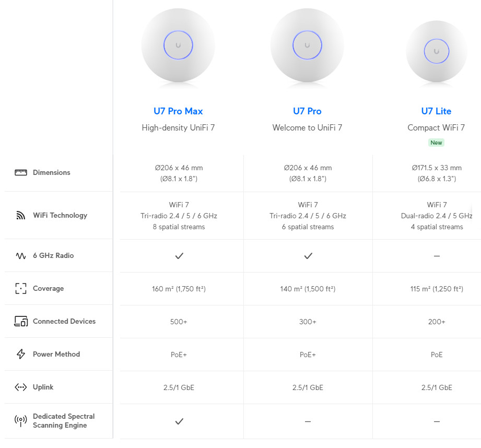The height and width of the screenshot is (448, 481).
Task: Click the WiFi Technology signal icon
Action: point(20,216)
